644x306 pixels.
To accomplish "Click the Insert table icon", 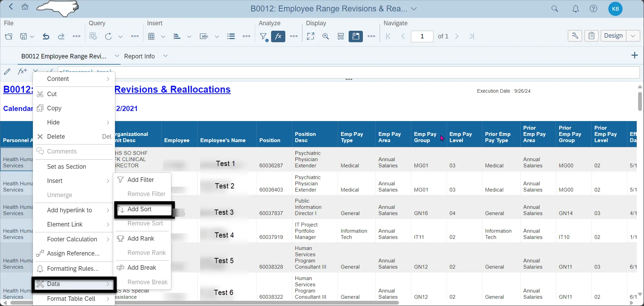I will tap(151, 36).
